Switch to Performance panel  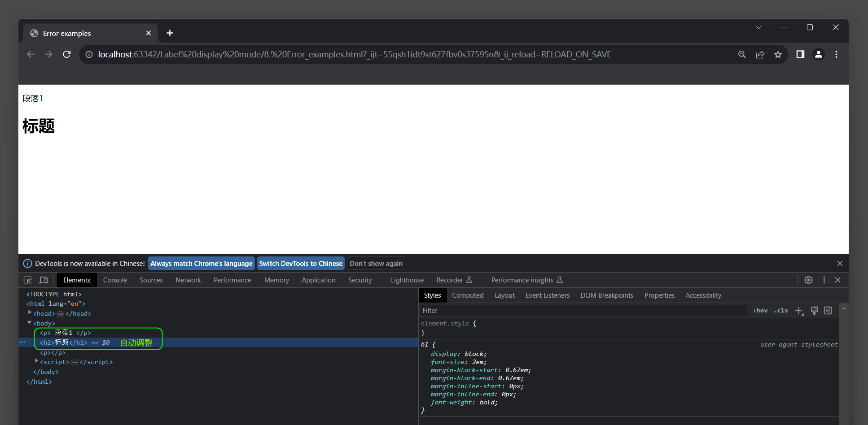tap(232, 280)
